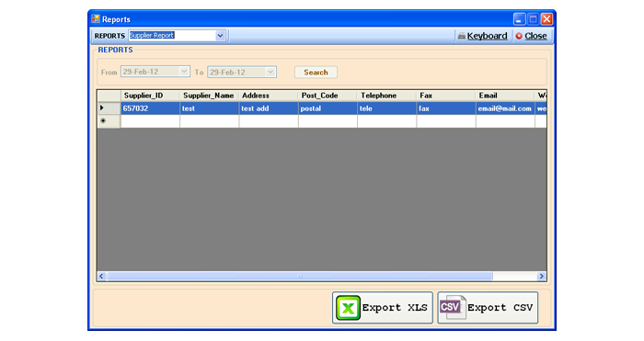Viewport: 644px width, 341px height.
Task: Click the 657032 supplier ID cell
Action: pyautogui.click(x=150, y=108)
